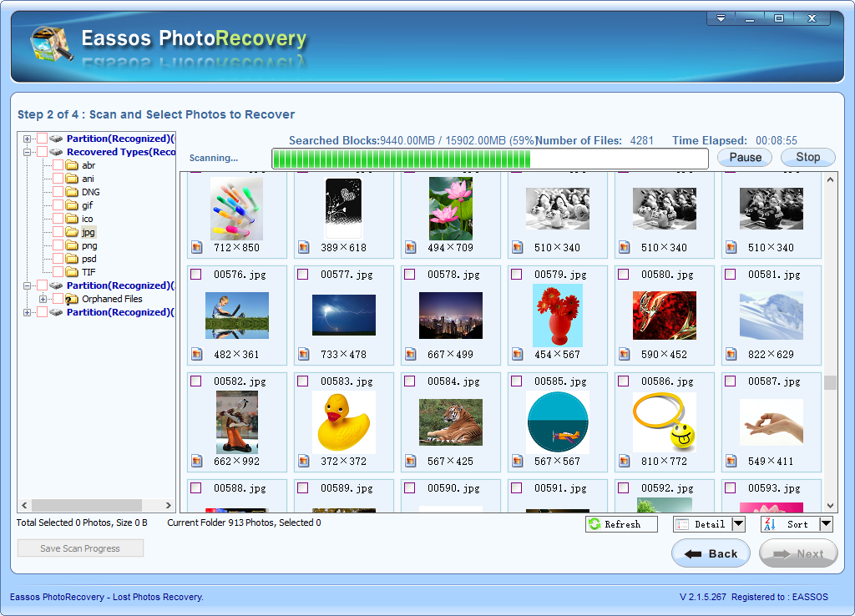Click the file icon beside 454×567
This screenshot has width=855, height=616.
click(518, 355)
